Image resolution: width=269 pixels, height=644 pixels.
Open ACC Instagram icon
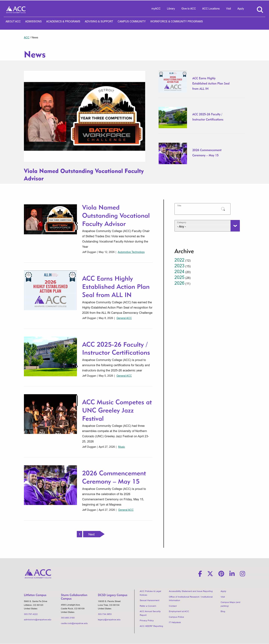tap(242, 573)
